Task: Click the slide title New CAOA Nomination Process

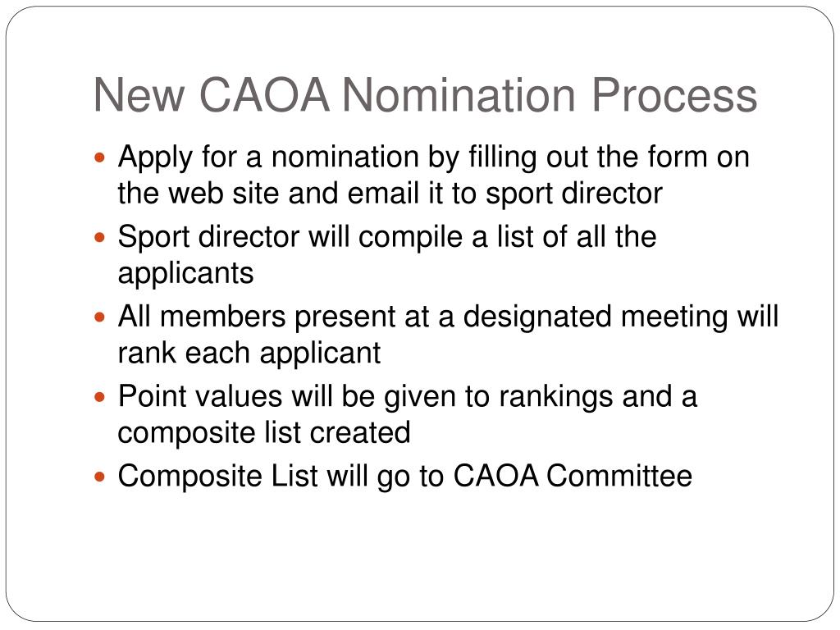Action: (426, 95)
